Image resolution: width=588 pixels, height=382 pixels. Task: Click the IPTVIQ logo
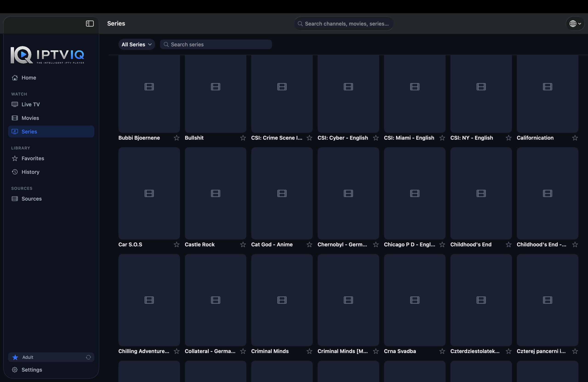click(x=47, y=55)
